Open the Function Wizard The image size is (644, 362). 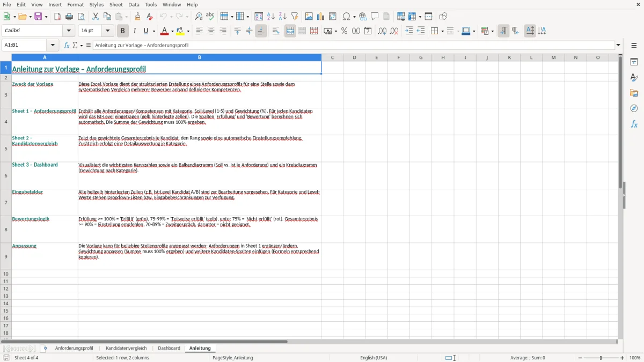(67, 46)
